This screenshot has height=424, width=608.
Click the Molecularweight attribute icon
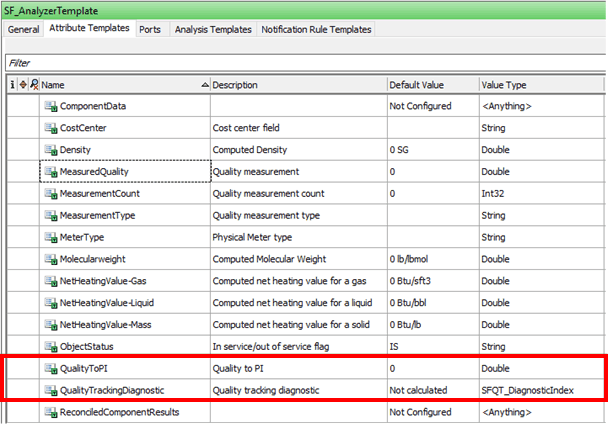tap(51, 259)
